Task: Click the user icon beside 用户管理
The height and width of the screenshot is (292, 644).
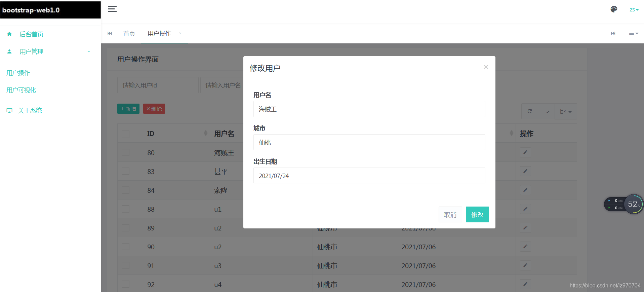Action: [9, 51]
